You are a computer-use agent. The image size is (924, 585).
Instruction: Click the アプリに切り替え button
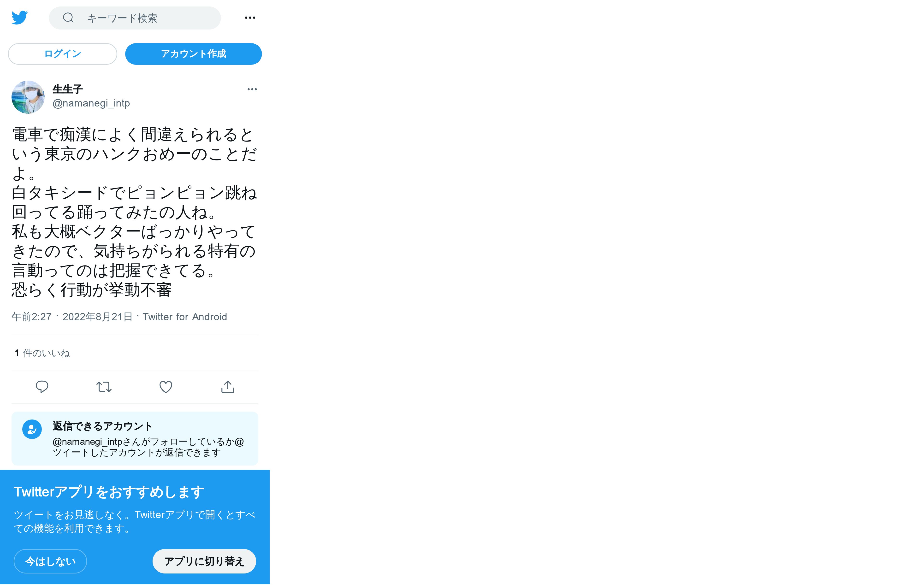(x=204, y=561)
